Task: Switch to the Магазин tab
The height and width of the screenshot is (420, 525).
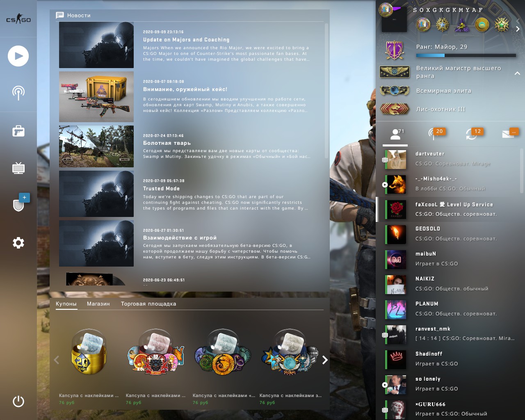Action: point(98,304)
